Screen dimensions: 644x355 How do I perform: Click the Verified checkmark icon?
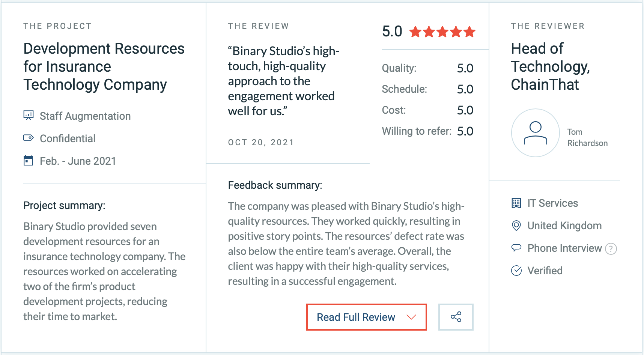(516, 271)
